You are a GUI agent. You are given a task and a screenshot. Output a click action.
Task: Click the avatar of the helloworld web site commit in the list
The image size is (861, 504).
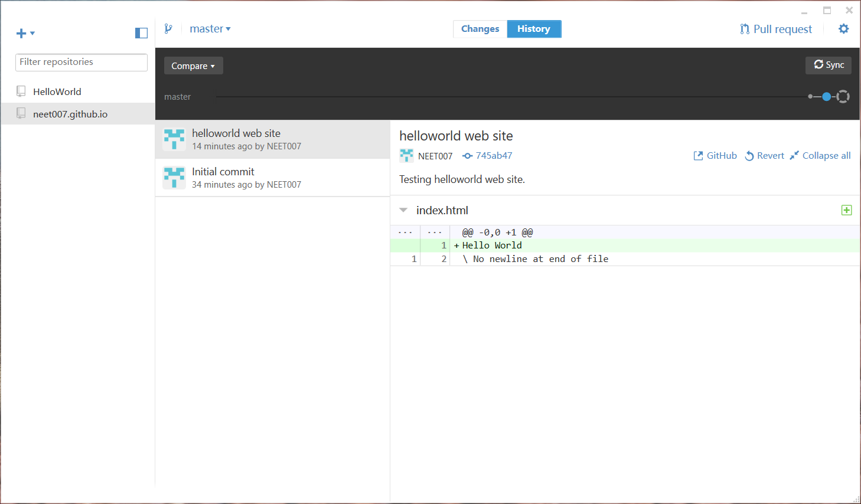coord(174,139)
